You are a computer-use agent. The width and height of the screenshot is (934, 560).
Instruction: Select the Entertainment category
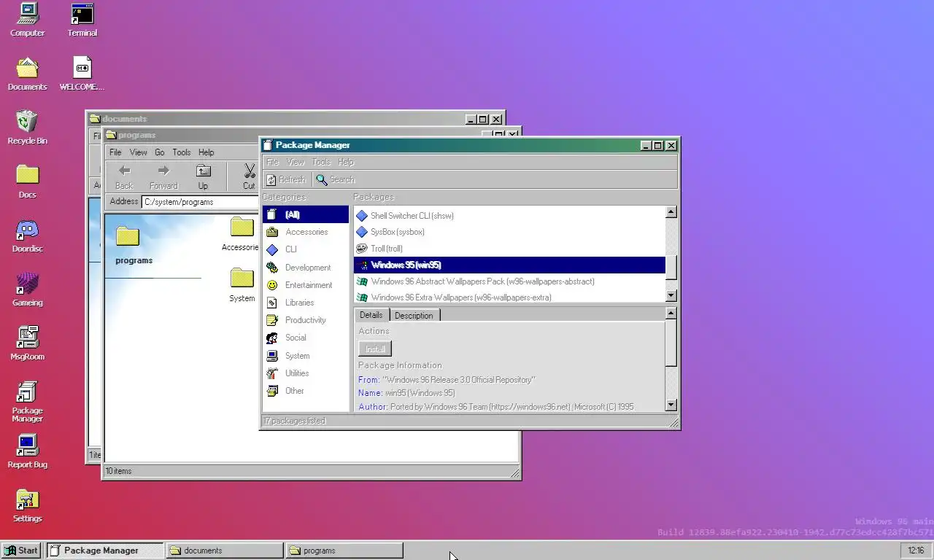pos(306,285)
